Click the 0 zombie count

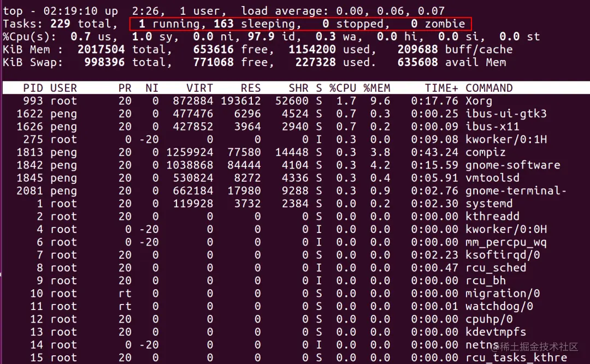point(414,23)
